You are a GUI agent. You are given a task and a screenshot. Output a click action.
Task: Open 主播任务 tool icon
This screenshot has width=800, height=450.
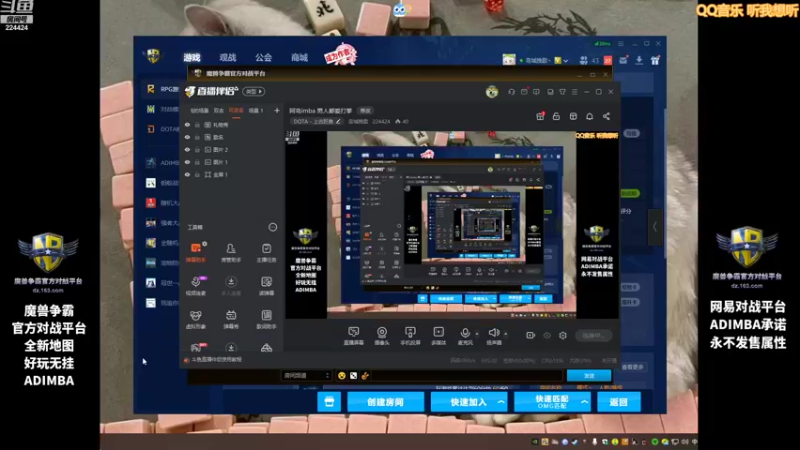coord(266,252)
